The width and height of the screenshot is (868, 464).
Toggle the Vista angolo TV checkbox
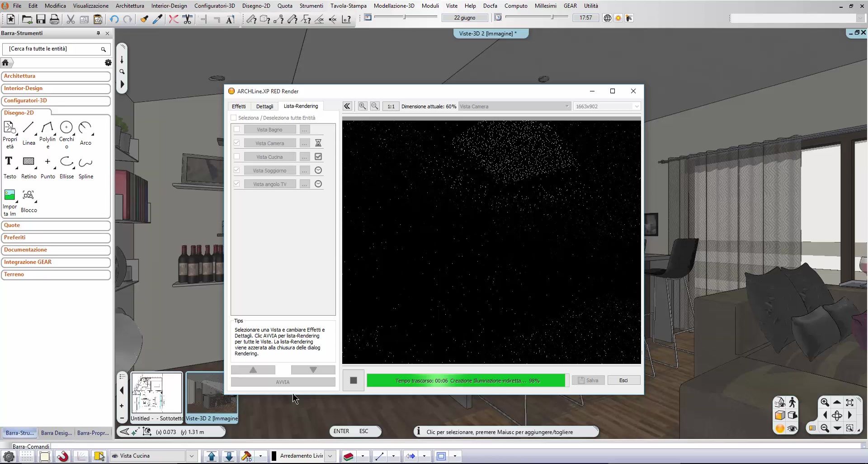(x=236, y=184)
